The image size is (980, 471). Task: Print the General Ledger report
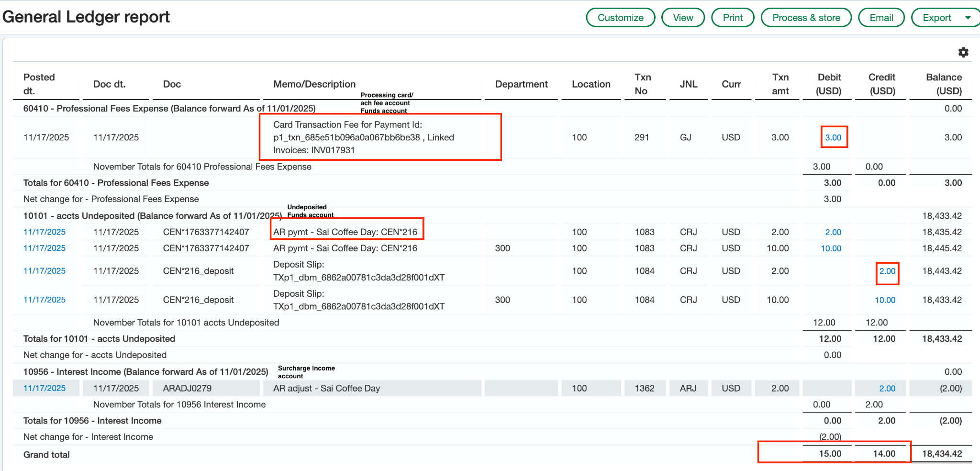point(732,18)
